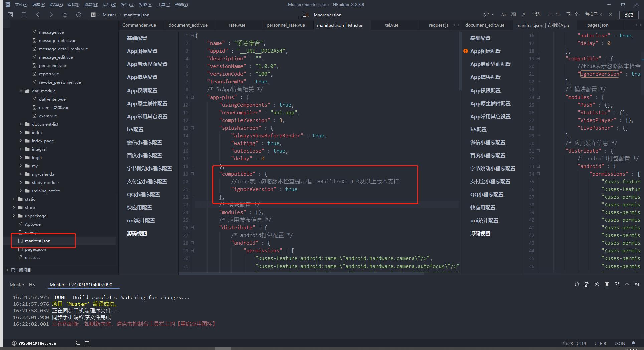Click the terminal icon in bottom status bar

point(87,343)
